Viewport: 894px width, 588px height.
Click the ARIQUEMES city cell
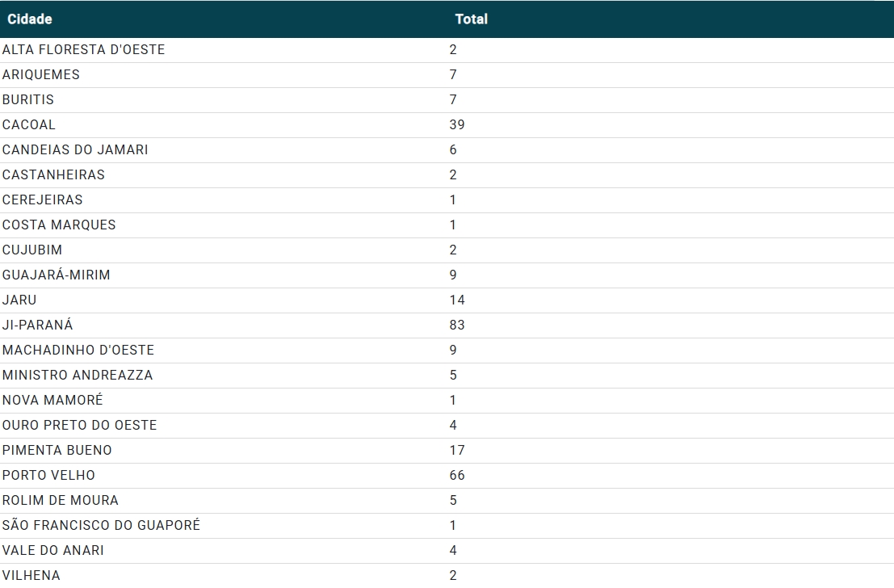(41, 75)
